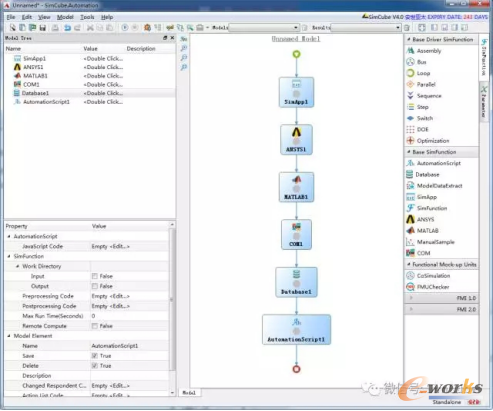Select the Bus driver in palette
Image resolution: width=493 pixels, height=411 pixels.
[x=416, y=62]
